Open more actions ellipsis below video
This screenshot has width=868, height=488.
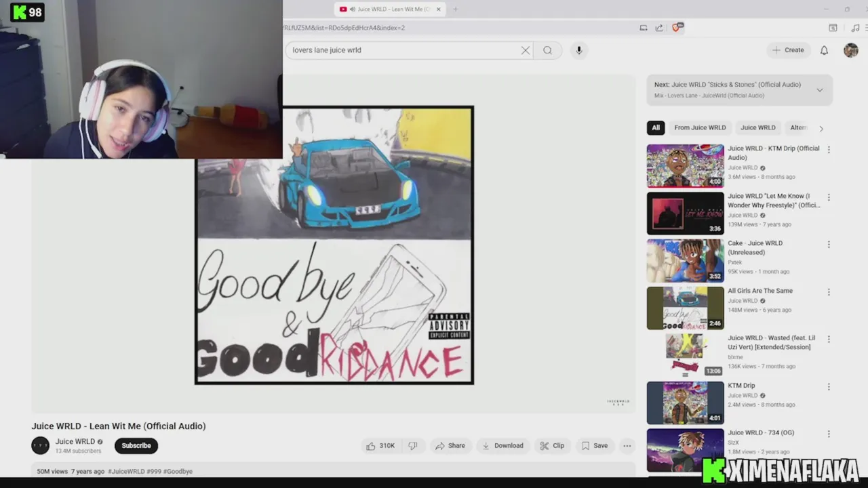627,446
